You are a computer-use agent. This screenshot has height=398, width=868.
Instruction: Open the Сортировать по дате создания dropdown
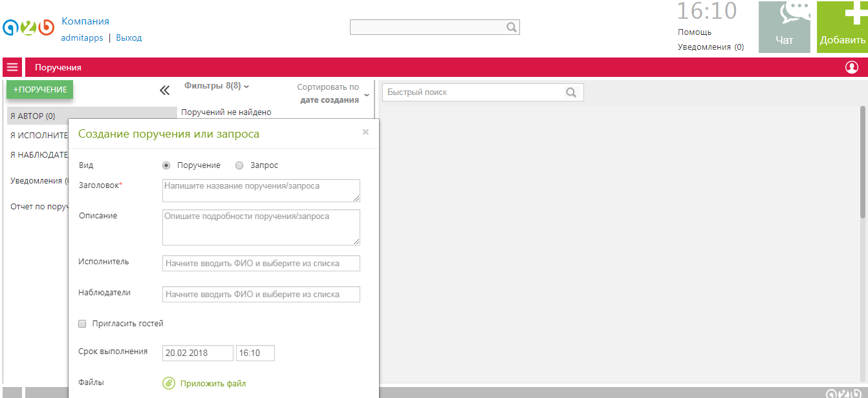tap(333, 93)
